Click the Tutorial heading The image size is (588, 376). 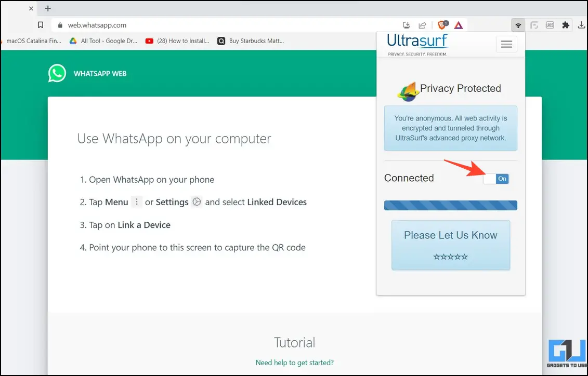[x=294, y=343]
